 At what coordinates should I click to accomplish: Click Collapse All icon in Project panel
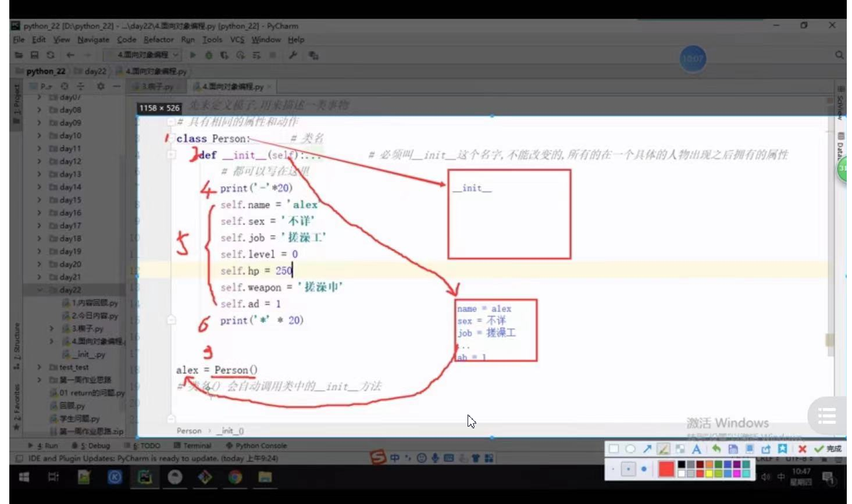(81, 86)
